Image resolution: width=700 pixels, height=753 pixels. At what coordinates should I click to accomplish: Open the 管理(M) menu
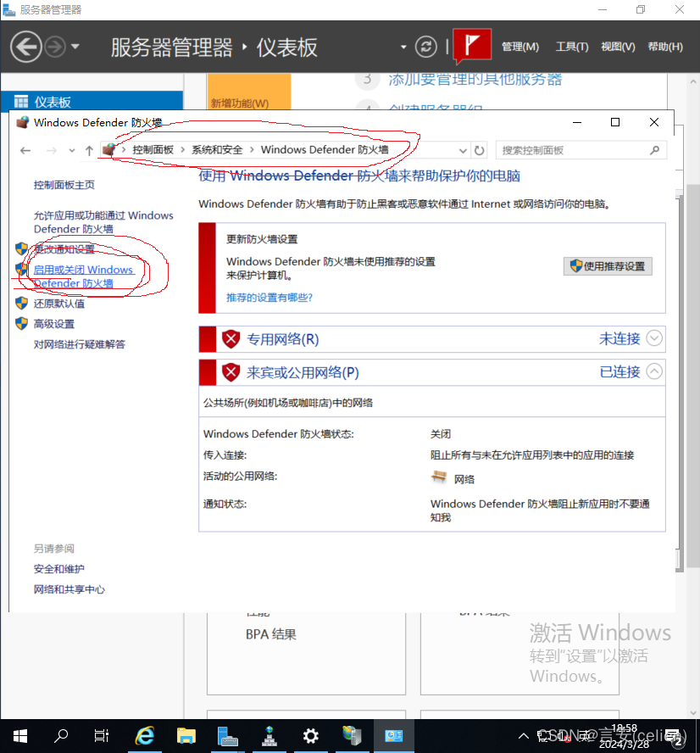520,47
